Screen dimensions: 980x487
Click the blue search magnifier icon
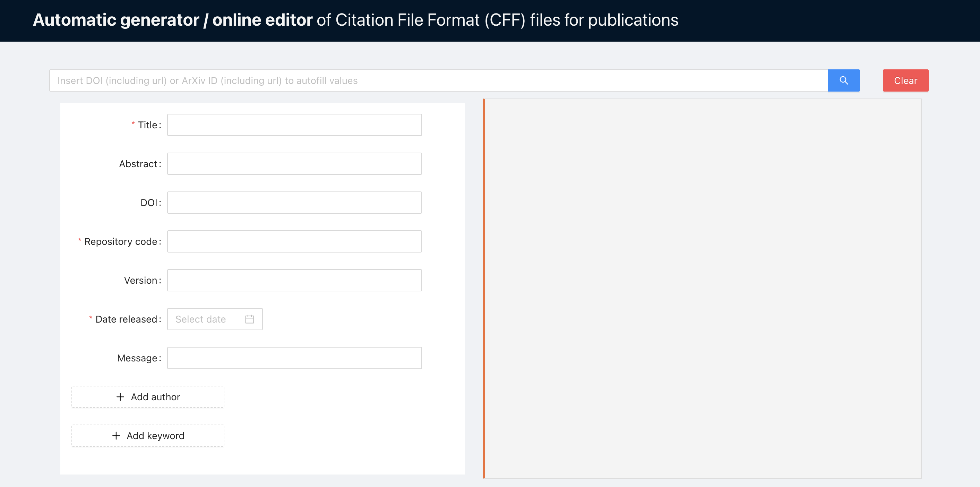click(844, 80)
